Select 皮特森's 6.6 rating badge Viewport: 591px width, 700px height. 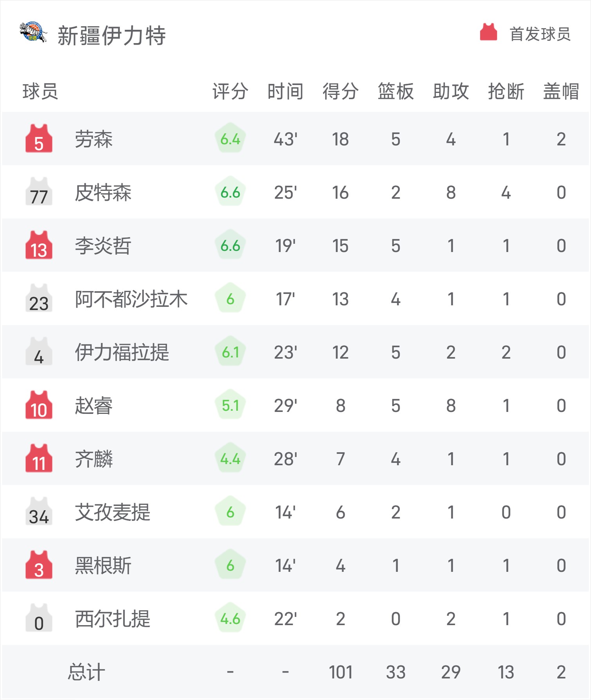(230, 192)
